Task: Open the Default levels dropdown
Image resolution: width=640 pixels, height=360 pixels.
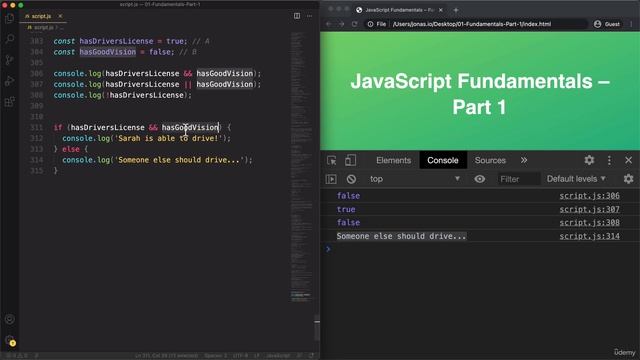Action: [576, 179]
